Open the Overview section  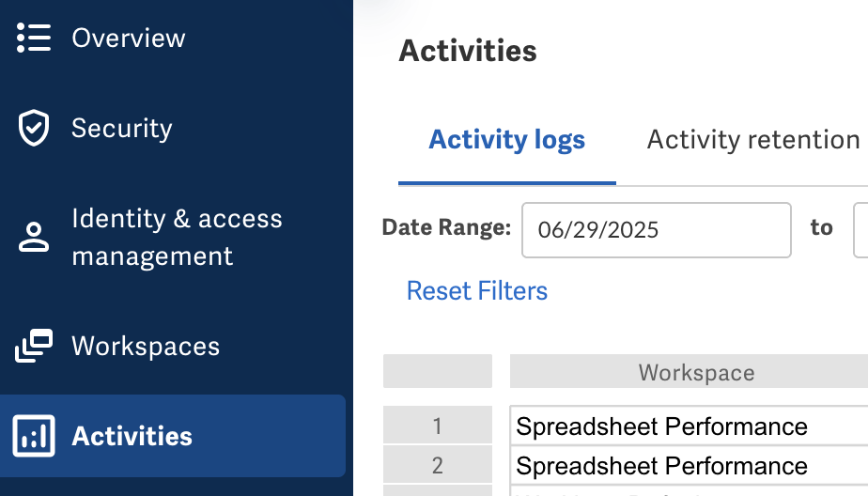point(129,38)
